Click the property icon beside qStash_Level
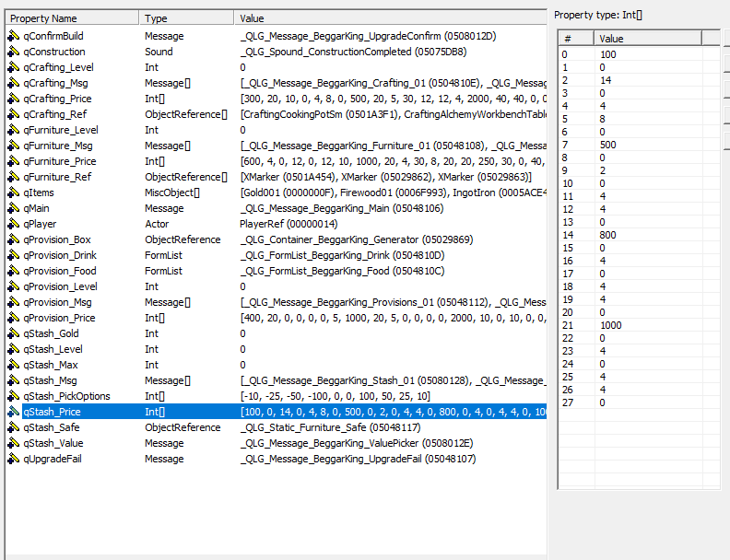The image size is (730, 560). [14, 349]
